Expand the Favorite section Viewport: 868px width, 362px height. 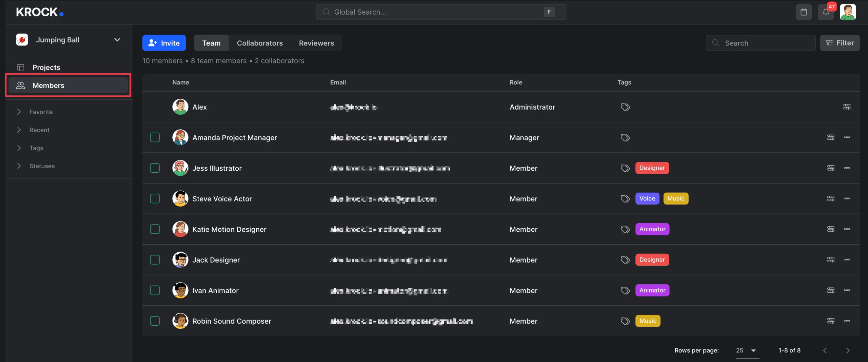(x=19, y=112)
